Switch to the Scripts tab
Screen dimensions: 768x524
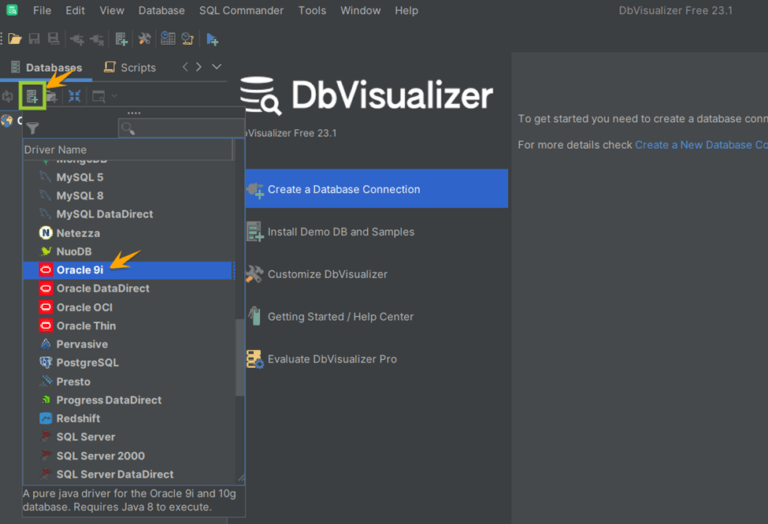point(129,68)
